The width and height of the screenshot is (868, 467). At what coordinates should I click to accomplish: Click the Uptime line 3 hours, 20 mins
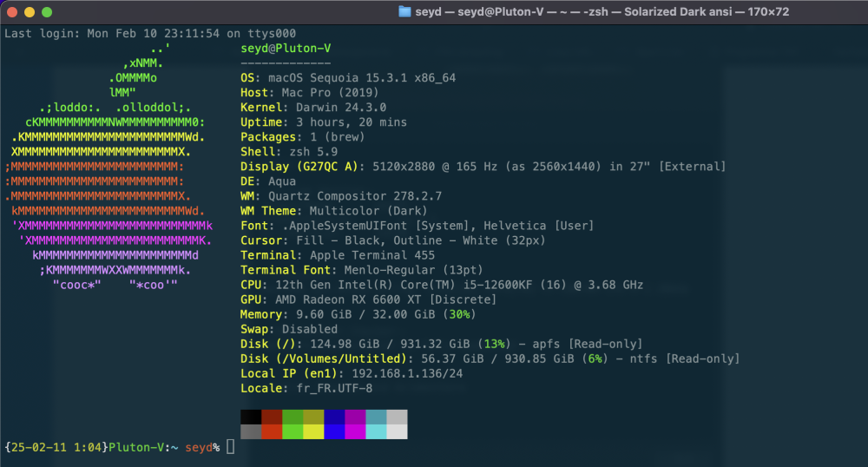click(324, 122)
